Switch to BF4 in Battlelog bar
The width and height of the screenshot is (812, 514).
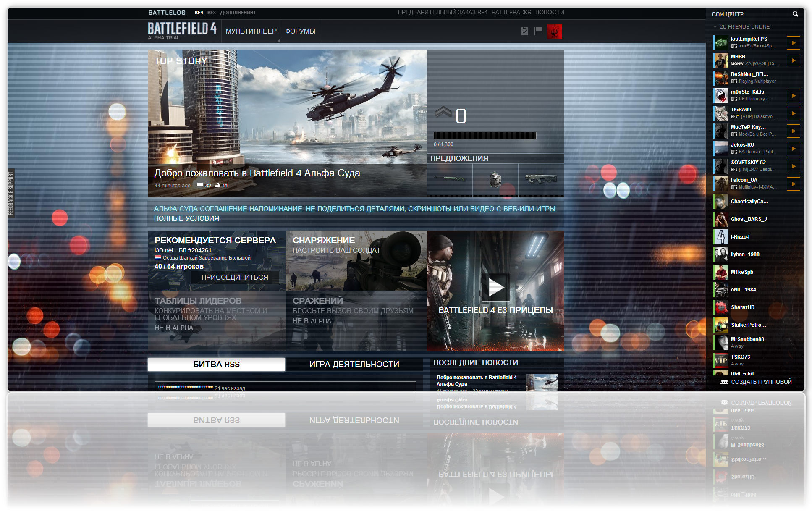pyautogui.click(x=199, y=13)
